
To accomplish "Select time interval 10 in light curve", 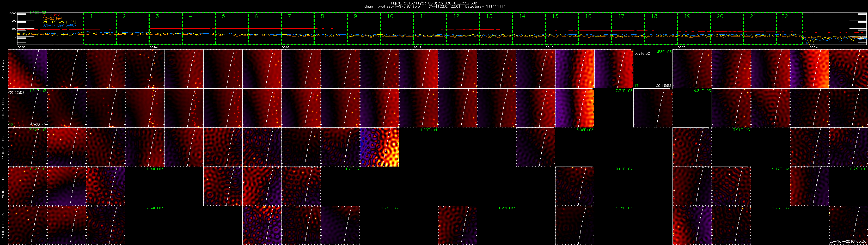I will pos(397,29).
